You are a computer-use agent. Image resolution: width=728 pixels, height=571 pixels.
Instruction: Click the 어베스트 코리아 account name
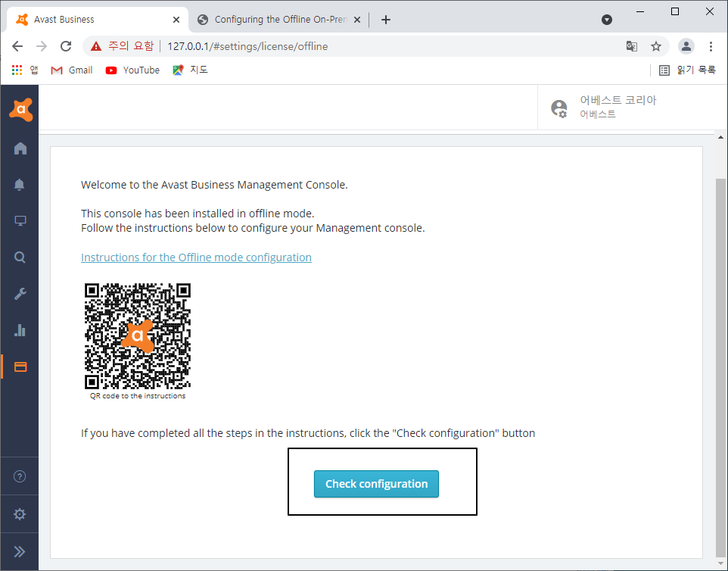pos(618,100)
